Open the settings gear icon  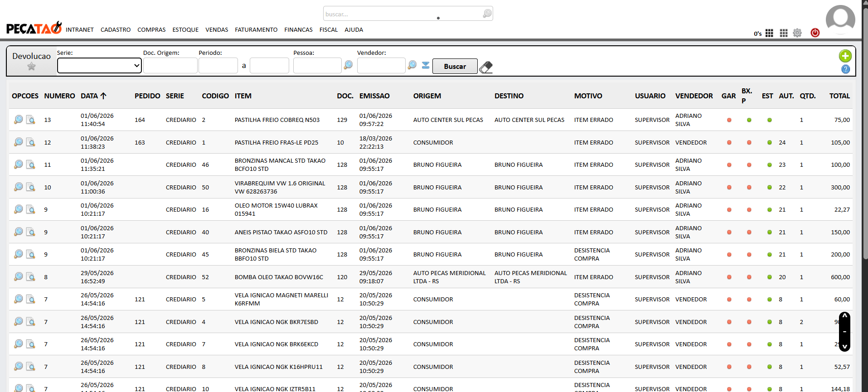pyautogui.click(x=797, y=33)
